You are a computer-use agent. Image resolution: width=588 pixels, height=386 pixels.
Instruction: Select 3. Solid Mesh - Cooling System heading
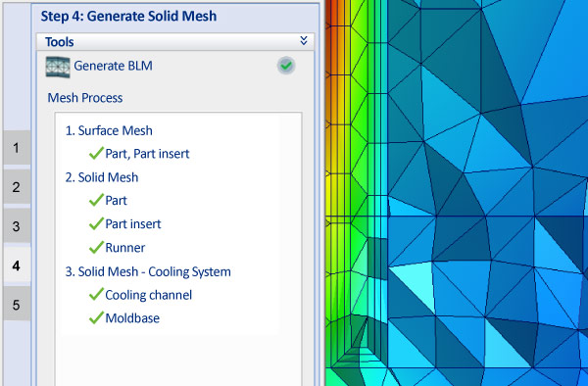click(x=148, y=271)
